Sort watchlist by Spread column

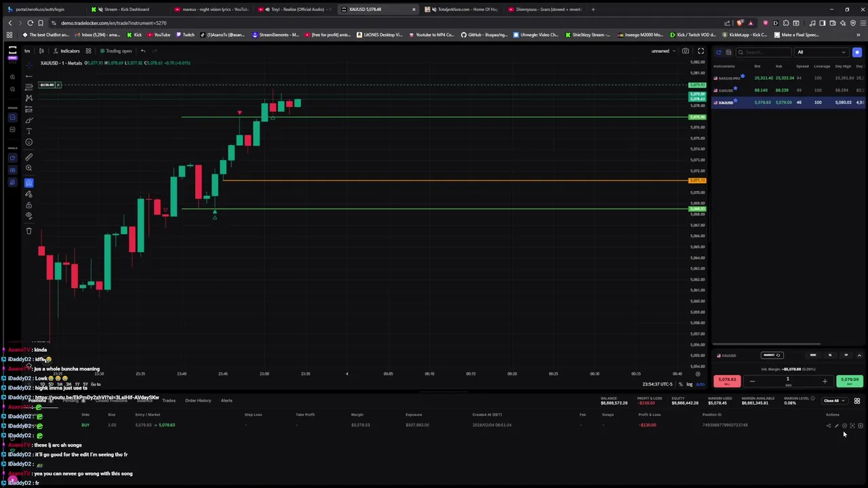coord(802,66)
